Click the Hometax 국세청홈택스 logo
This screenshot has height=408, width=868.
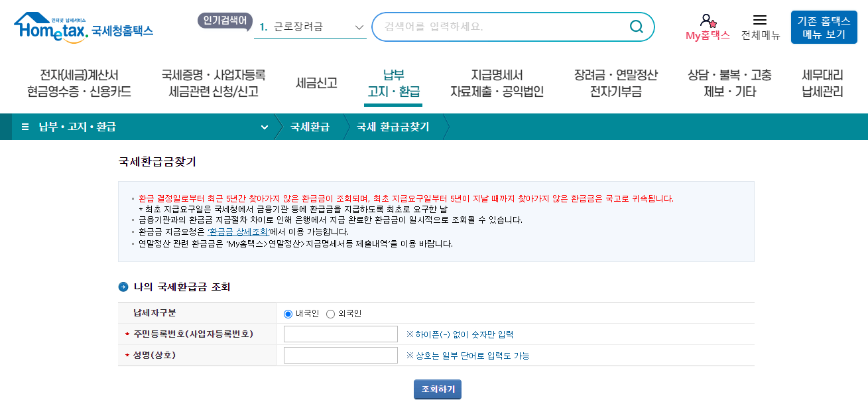pos(84,27)
